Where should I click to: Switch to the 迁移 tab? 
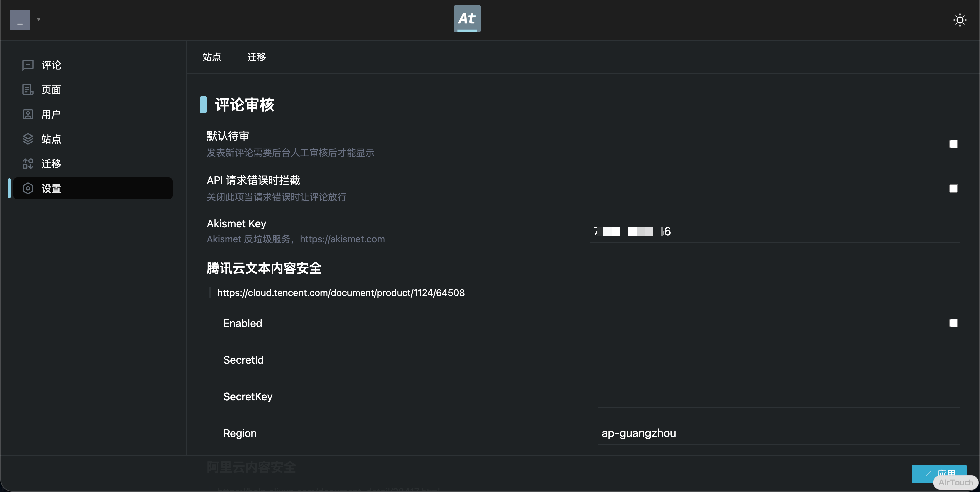pos(256,57)
